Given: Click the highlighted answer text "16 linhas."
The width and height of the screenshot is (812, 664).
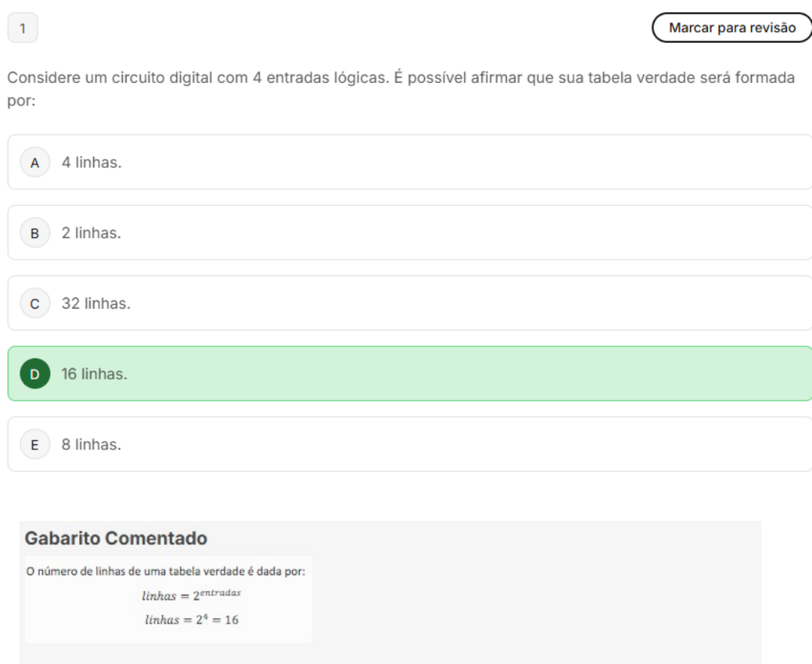Looking at the screenshot, I should [94, 374].
